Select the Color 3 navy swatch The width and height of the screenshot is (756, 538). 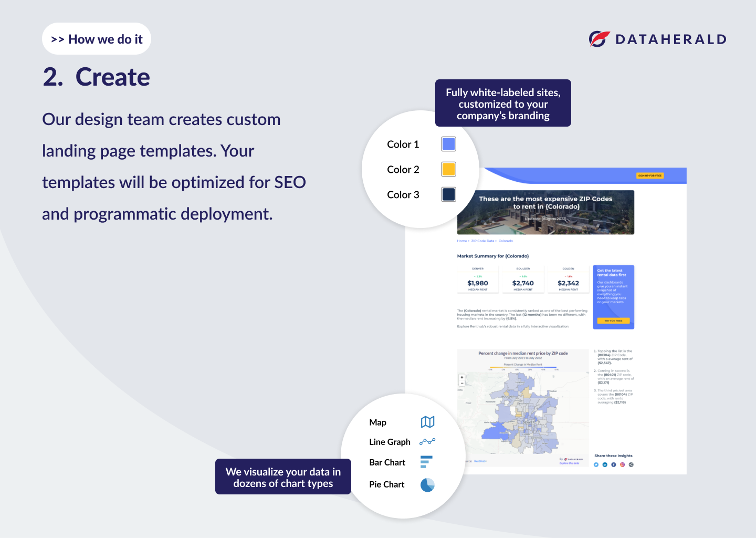click(x=448, y=194)
